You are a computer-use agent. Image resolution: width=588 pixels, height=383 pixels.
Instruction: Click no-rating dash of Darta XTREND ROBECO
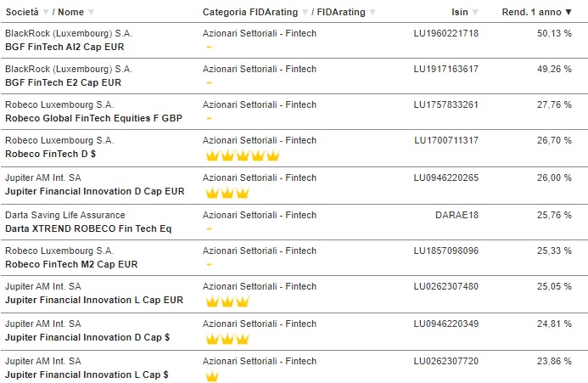pyautogui.click(x=210, y=228)
